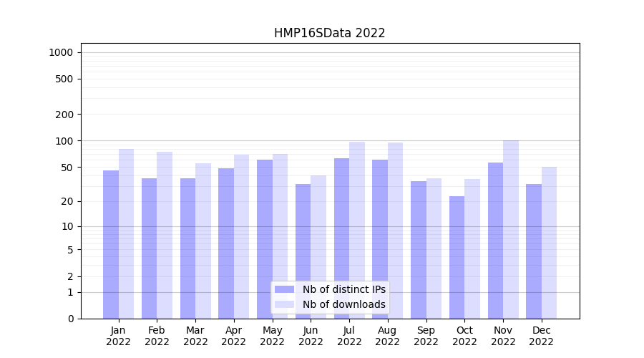Select the 'Nb of distinct IPs' legend label
This screenshot has height=358, width=644.
tap(343, 289)
